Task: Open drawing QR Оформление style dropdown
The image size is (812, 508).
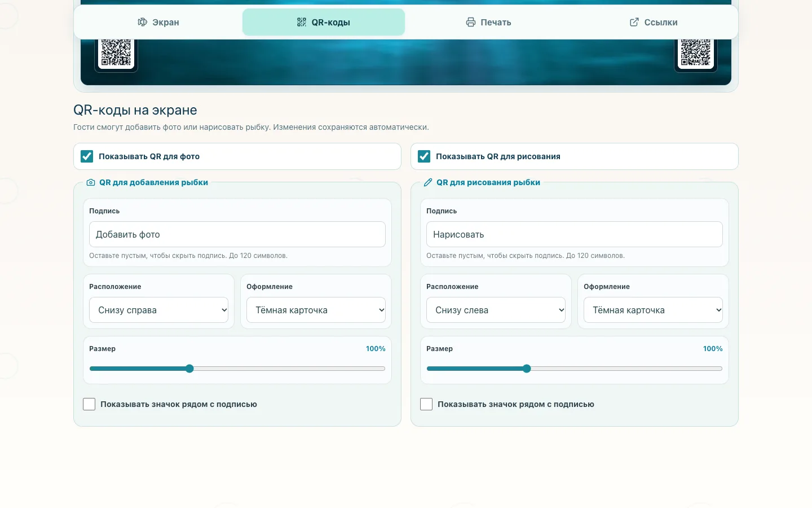Action: click(653, 310)
